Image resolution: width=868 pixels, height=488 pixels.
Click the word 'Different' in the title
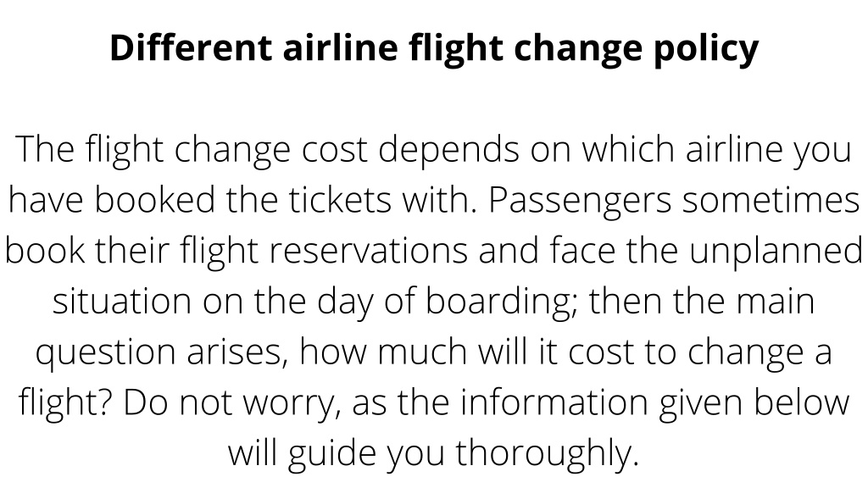[x=191, y=47]
